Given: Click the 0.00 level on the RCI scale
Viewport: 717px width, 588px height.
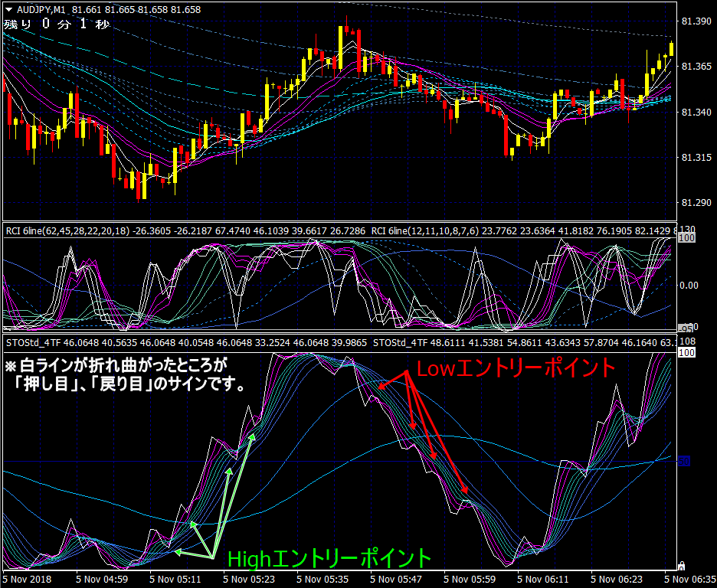Looking at the screenshot, I should (691, 286).
